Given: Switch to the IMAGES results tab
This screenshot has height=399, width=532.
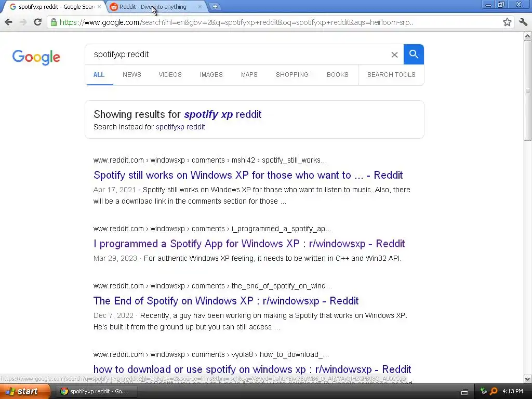Looking at the screenshot, I should click(x=211, y=75).
